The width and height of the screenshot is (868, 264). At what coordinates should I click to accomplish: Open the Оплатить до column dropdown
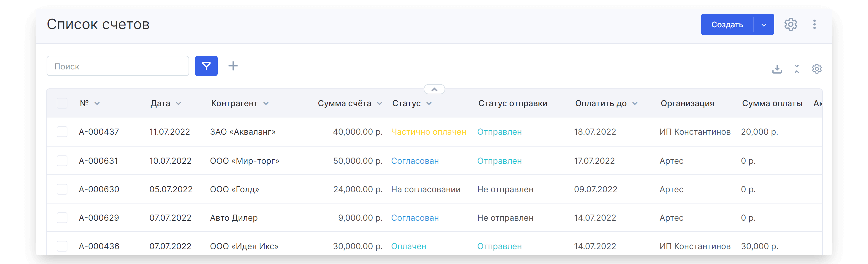(635, 104)
